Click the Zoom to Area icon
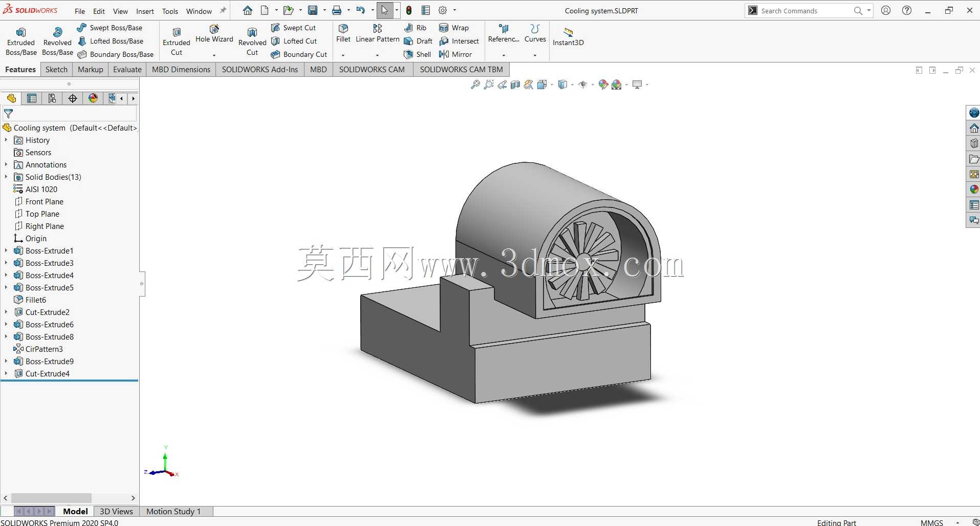This screenshot has width=980, height=526. pyautogui.click(x=489, y=85)
